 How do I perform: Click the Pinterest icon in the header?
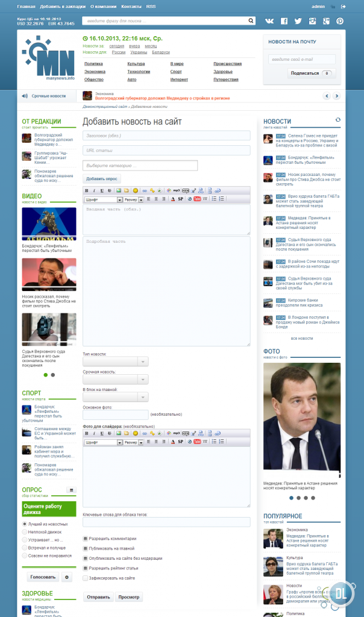340,21
